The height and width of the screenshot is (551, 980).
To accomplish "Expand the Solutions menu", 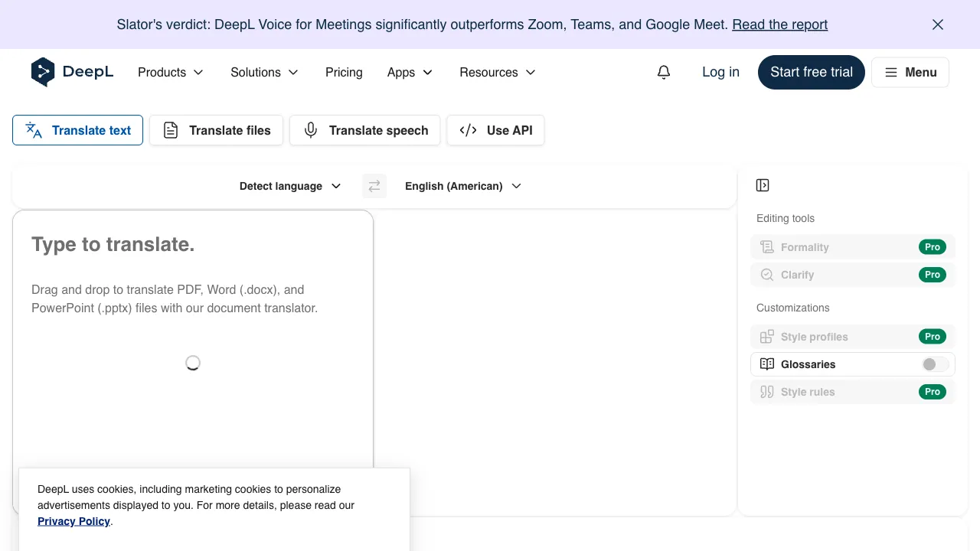I will [265, 72].
